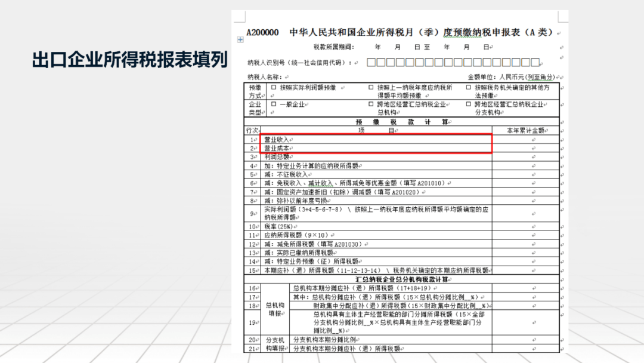Click the 汇总纳税企业总分机构税款计算 header
Viewport: 644px width, 363px height.
(x=410, y=279)
